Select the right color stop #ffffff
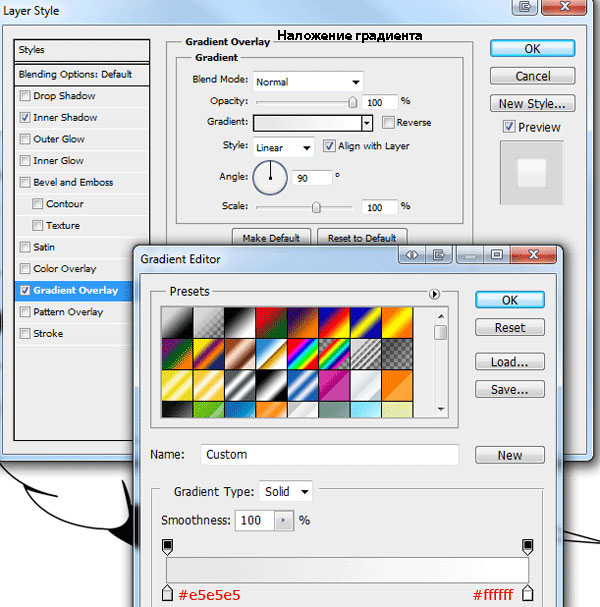The image size is (600, 607). coord(527,594)
